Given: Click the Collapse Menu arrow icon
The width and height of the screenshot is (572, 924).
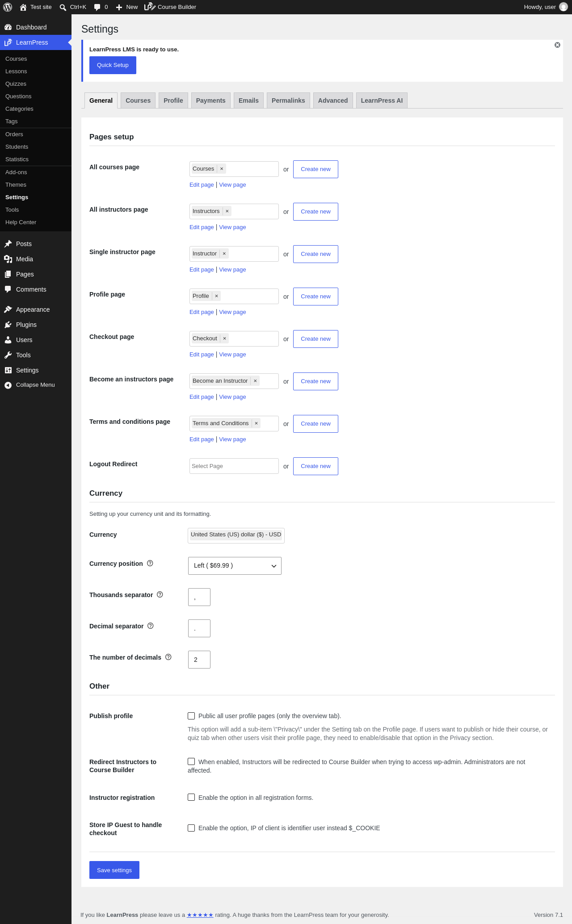Looking at the screenshot, I should tap(8, 385).
